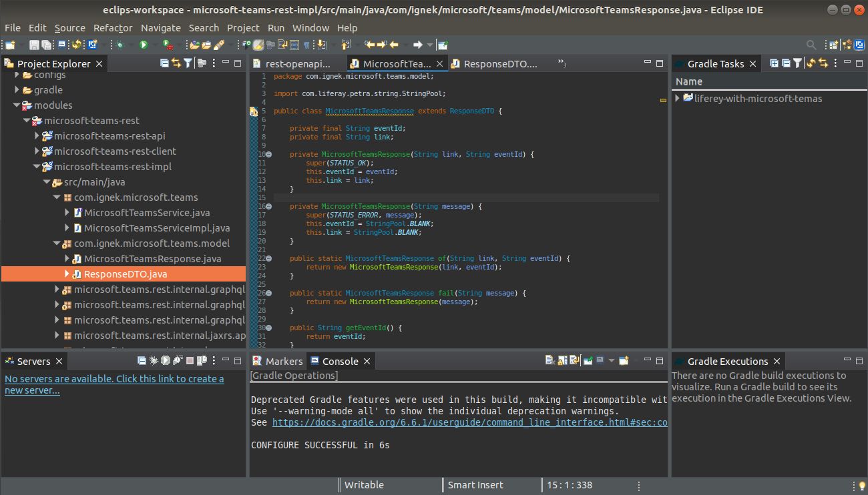Collapse the modules folder arrow
868x495 pixels.
17,105
